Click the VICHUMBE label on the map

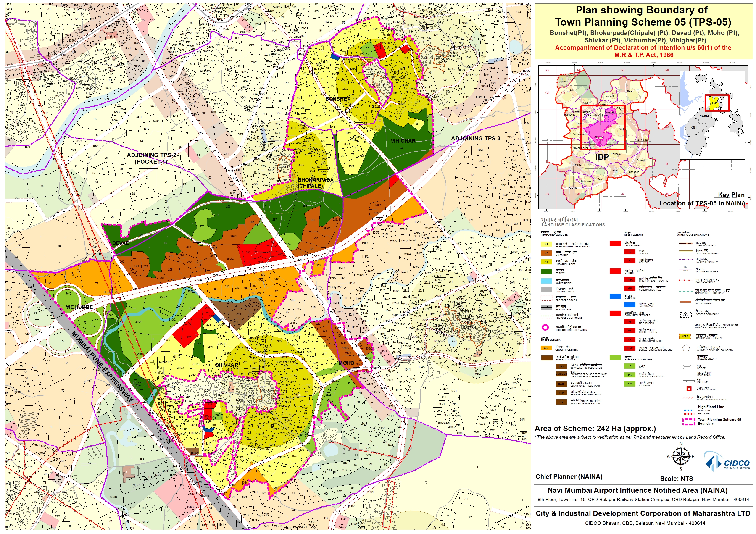click(x=79, y=307)
